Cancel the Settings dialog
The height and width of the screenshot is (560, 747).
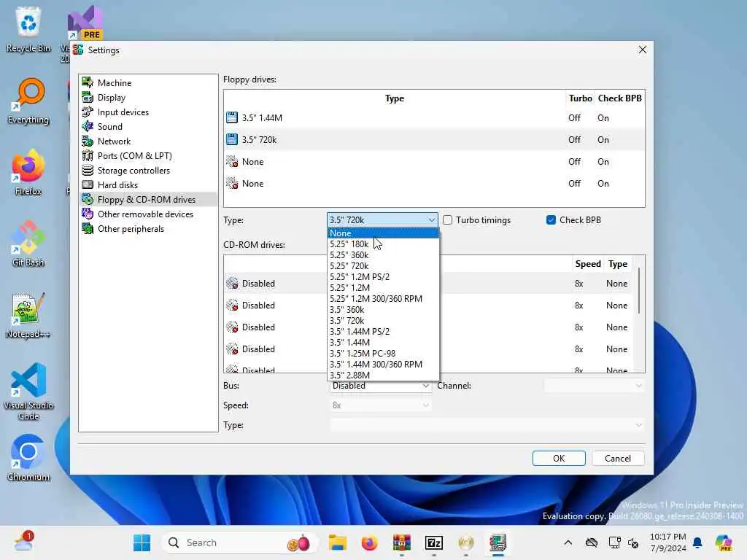tap(618, 458)
